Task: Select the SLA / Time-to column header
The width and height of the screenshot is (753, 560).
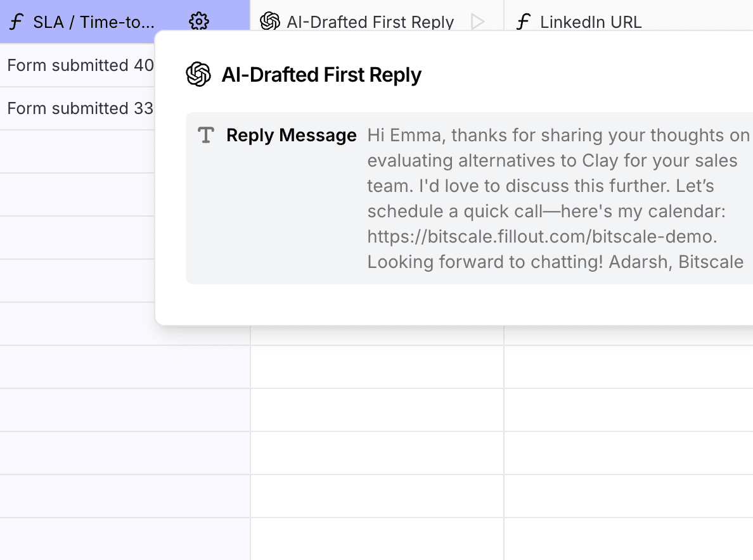Action: (x=125, y=22)
